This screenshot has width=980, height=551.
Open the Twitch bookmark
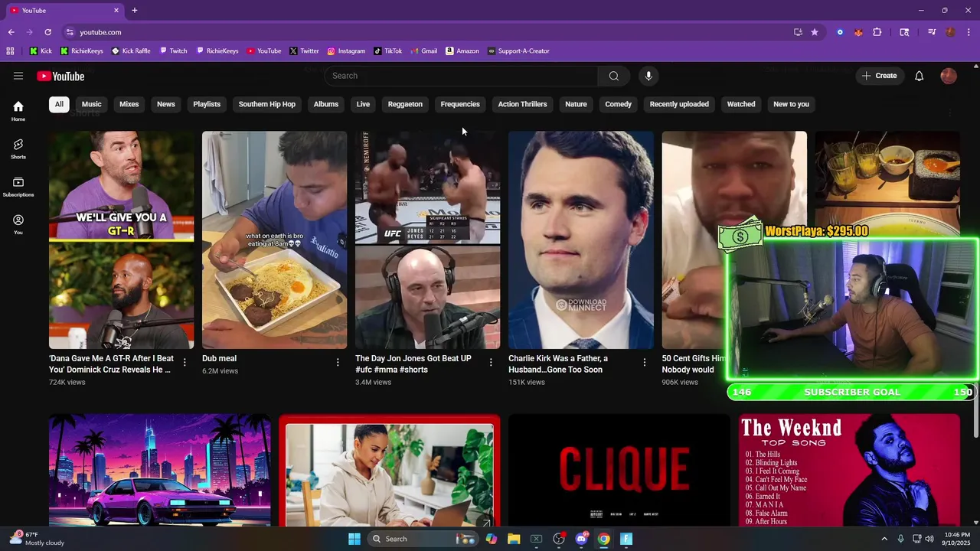pos(173,51)
